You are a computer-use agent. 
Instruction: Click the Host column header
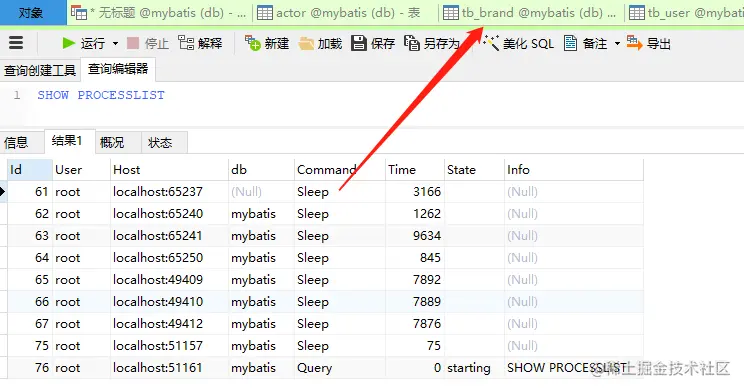click(x=169, y=170)
